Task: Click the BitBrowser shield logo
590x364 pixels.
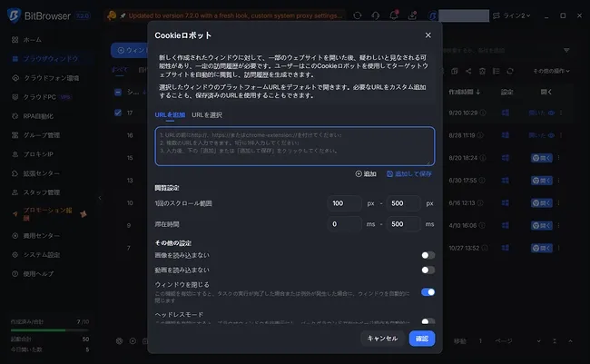Action: [x=14, y=15]
